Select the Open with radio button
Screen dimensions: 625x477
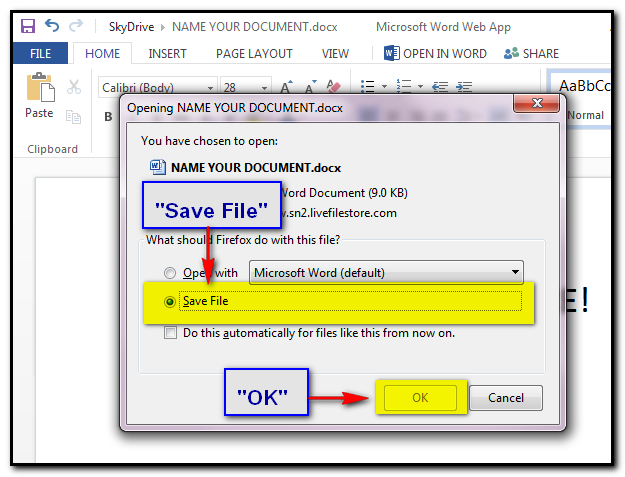click(x=170, y=273)
